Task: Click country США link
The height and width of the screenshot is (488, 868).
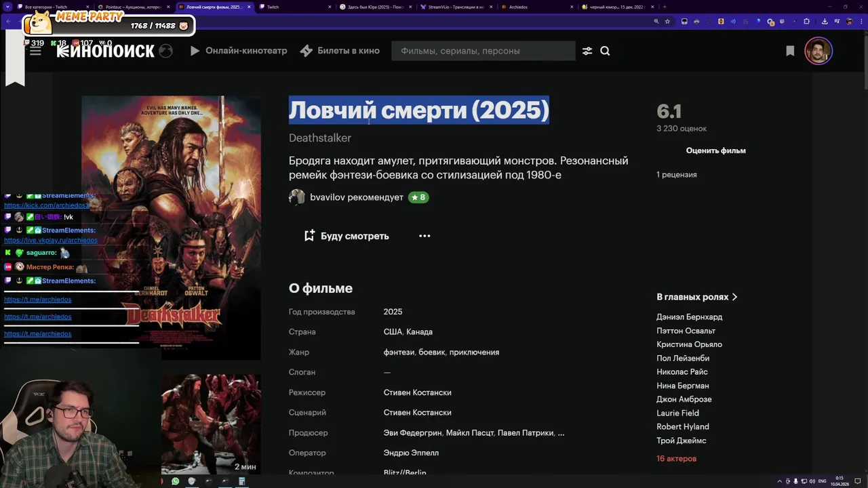Action: click(393, 332)
